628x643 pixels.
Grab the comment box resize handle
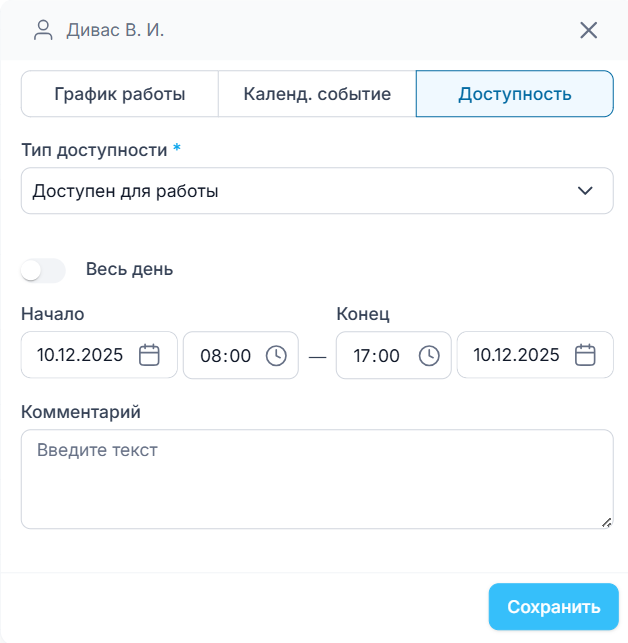click(x=607, y=522)
